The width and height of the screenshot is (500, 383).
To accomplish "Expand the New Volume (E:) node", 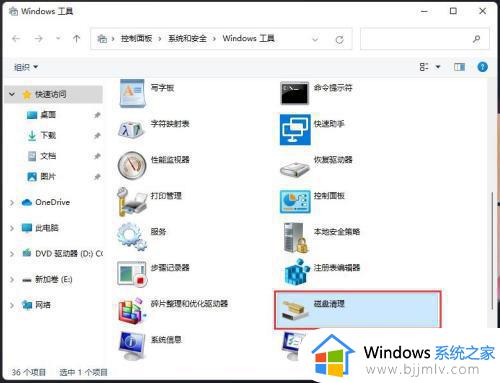I will [12, 280].
